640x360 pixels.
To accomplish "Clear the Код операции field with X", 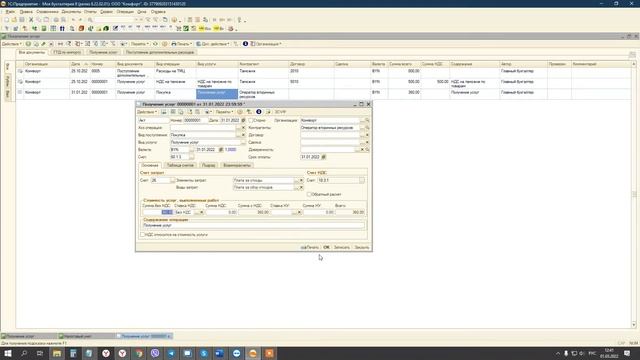I will (243, 128).
